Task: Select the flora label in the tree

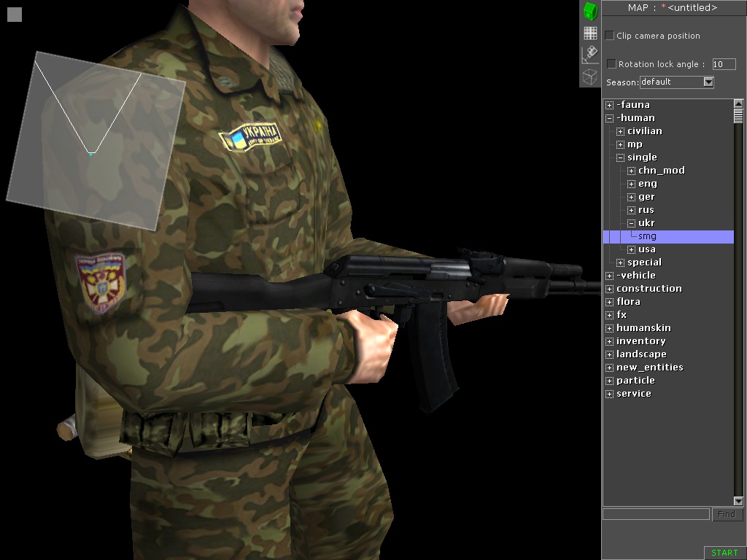Action: tap(628, 301)
